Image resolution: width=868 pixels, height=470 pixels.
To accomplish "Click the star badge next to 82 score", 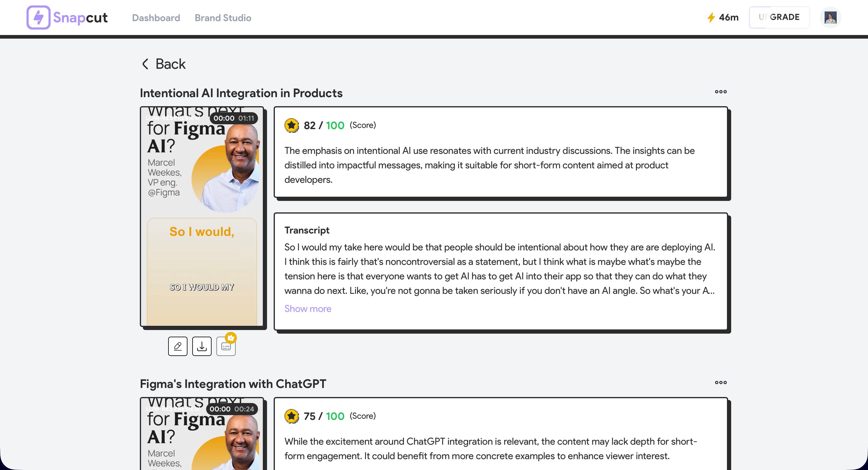I will pos(291,125).
